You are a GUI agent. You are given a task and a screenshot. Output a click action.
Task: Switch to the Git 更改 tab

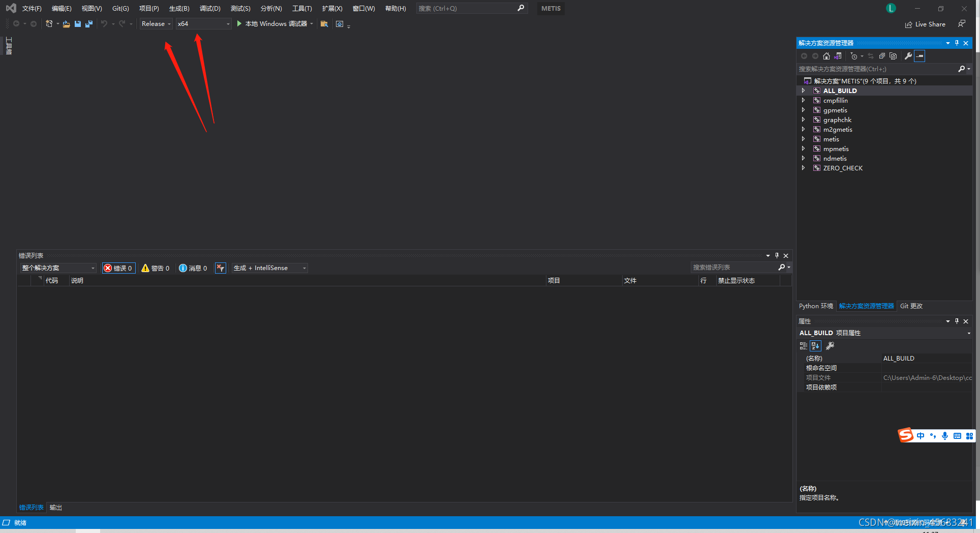click(911, 306)
